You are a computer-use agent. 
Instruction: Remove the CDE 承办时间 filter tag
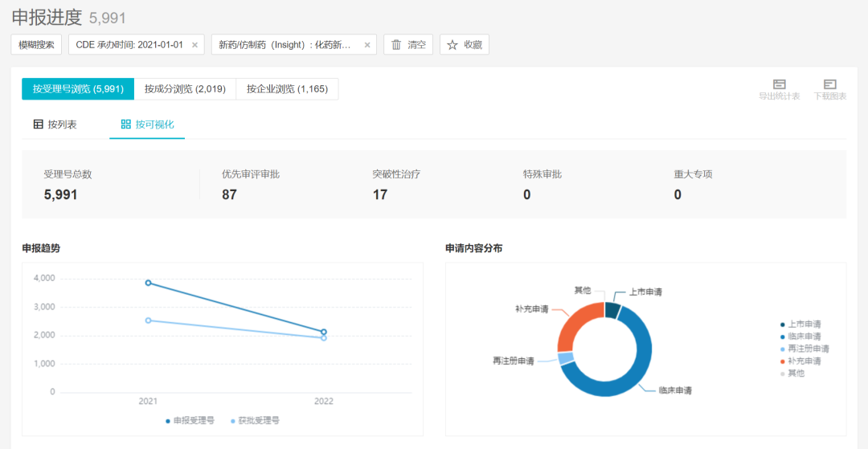[194, 45]
